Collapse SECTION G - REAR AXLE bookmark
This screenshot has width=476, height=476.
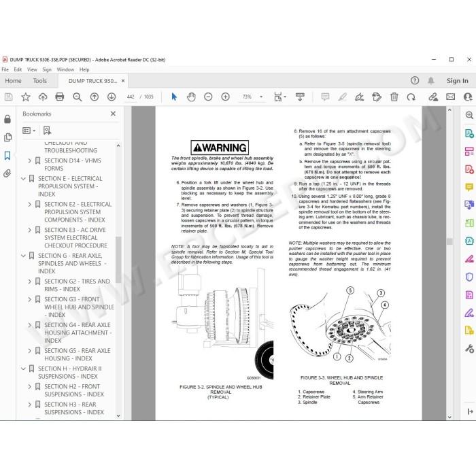(x=23, y=256)
